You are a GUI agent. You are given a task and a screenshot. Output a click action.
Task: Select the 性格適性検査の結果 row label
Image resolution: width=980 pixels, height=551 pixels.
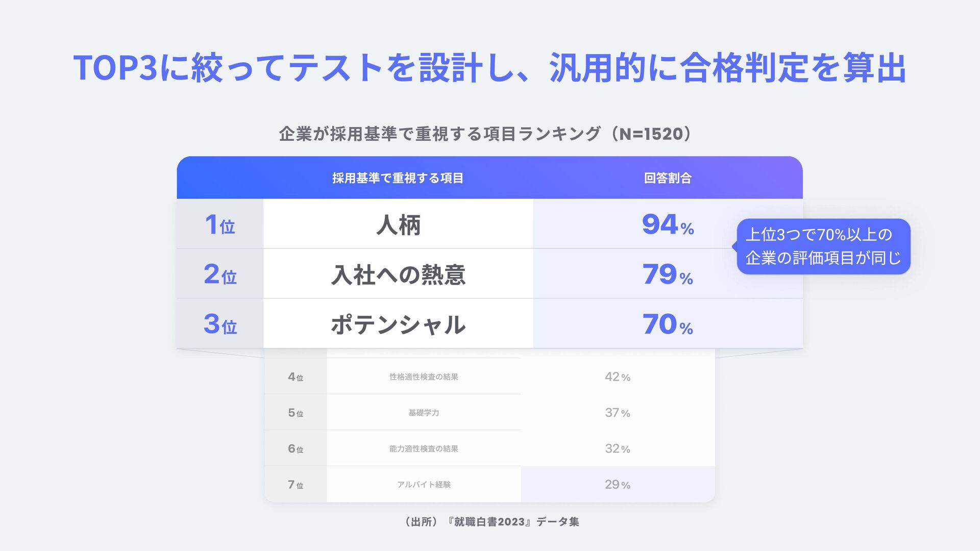point(424,377)
